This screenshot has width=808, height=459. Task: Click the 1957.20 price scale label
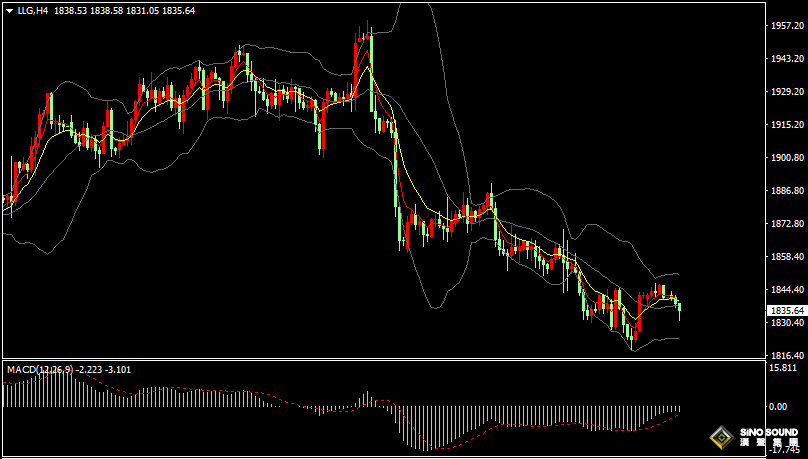(785, 25)
